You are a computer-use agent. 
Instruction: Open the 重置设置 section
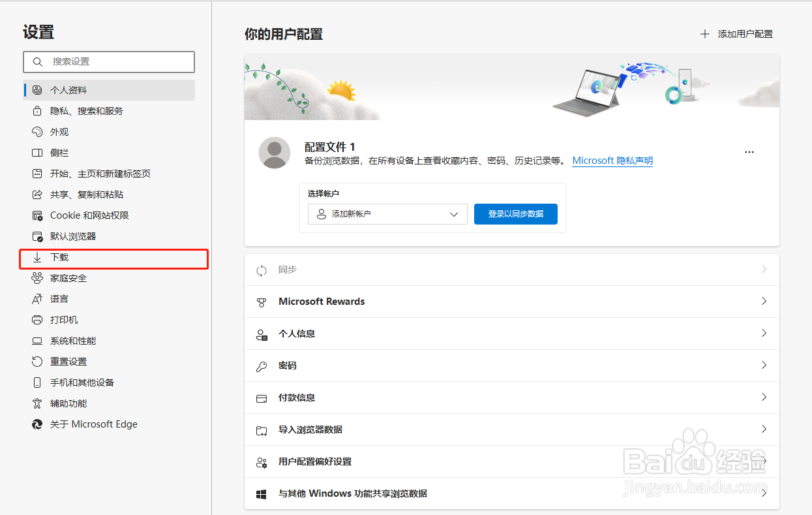[109, 362]
